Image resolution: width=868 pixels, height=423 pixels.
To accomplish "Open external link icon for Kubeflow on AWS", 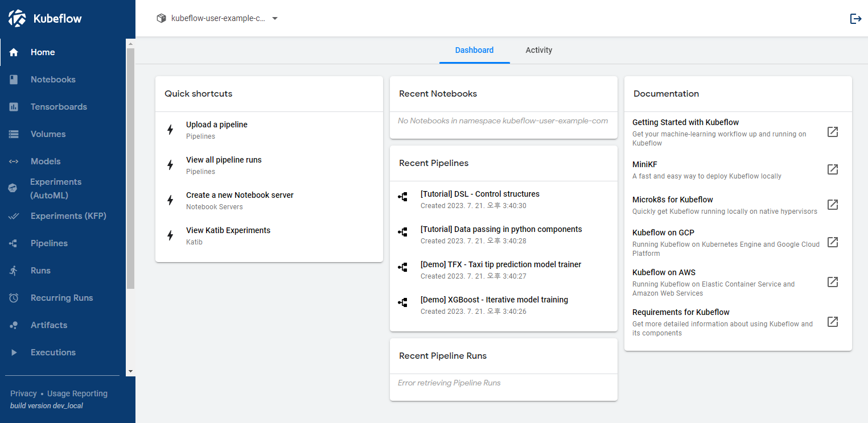I will [833, 282].
